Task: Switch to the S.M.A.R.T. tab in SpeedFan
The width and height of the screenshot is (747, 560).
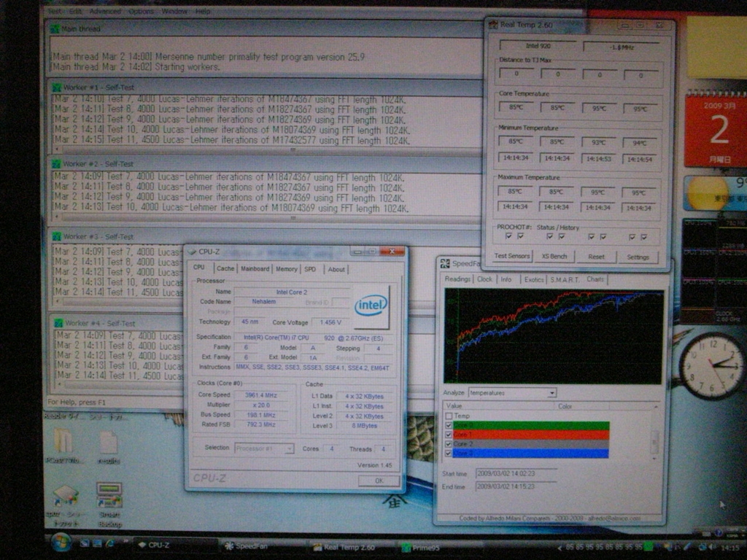Action: coord(564,279)
